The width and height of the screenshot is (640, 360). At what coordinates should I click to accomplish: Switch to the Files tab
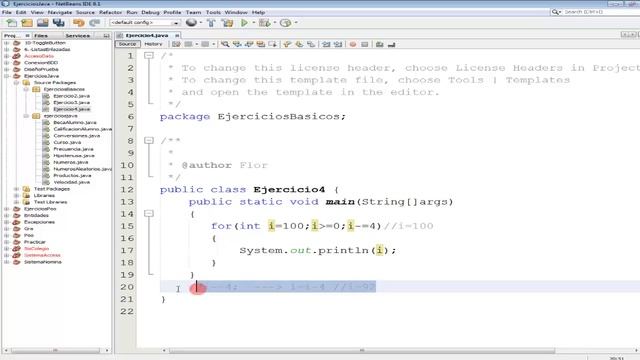[41, 36]
